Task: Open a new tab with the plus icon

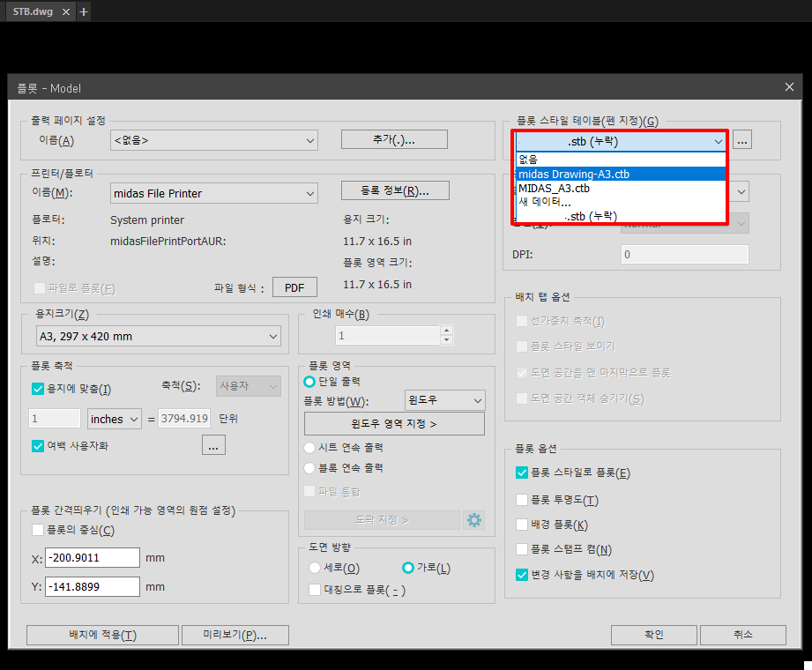Action: [84, 11]
